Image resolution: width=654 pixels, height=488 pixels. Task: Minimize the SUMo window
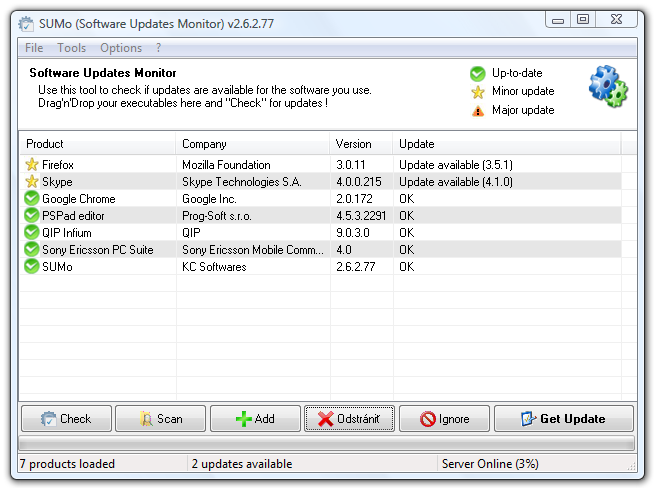[558, 20]
